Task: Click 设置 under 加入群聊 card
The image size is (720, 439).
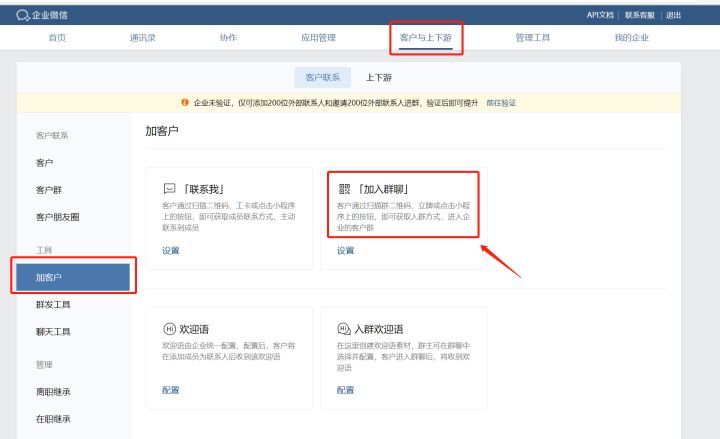Action: (345, 250)
